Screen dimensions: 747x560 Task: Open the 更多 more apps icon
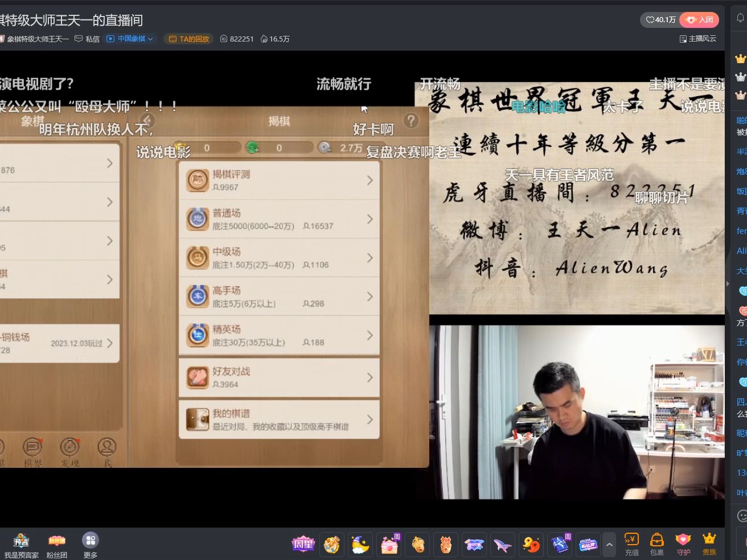(x=91, y=545)
